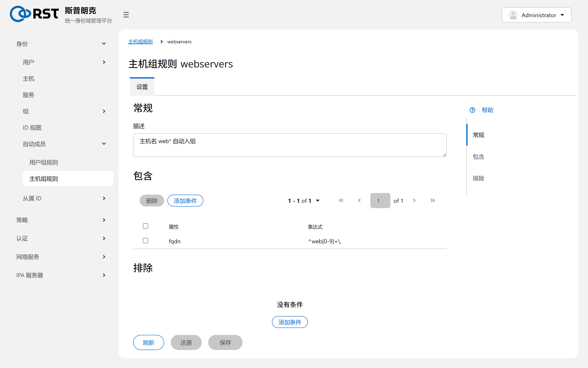Click into the 描述 text area
The height and width of the screenshot is (368, 588).
tap(290, 145)
